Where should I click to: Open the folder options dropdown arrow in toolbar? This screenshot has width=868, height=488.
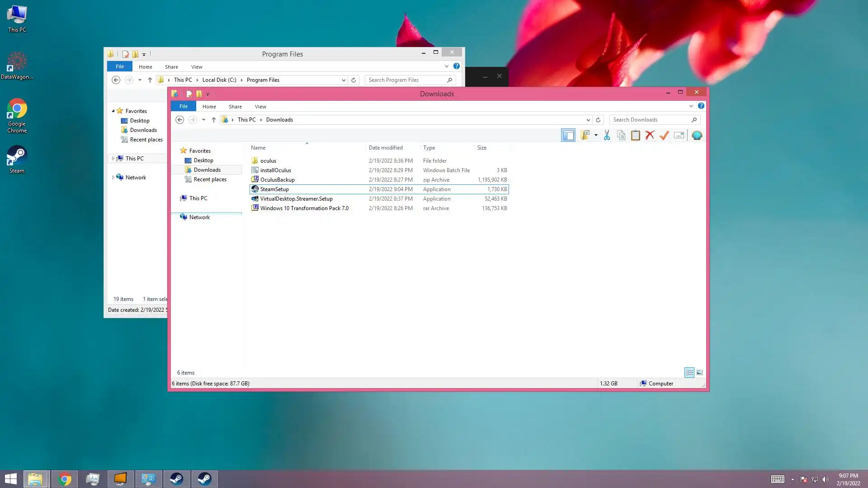(x=596, y=135)
